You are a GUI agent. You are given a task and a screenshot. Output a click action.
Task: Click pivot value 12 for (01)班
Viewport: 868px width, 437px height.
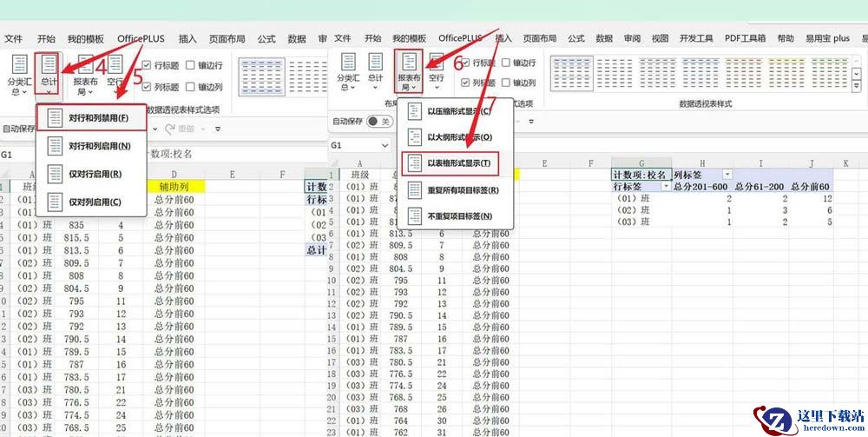(x=811, y=199)
